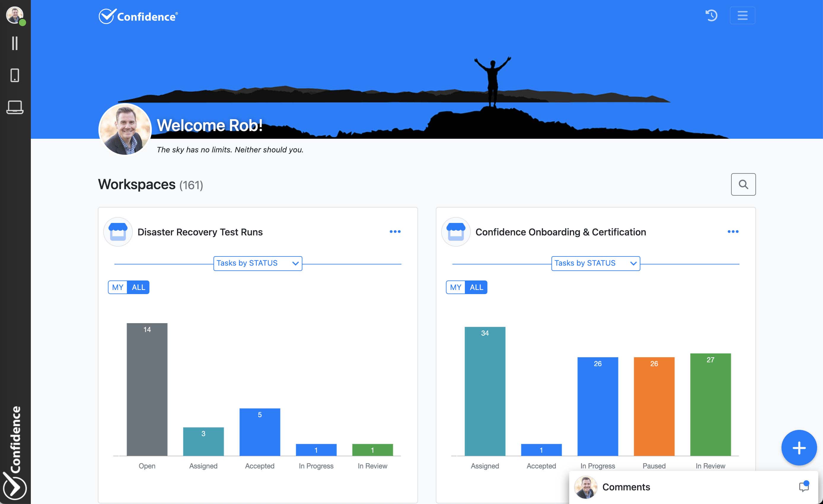Toggle to MY tasks in Disaster Recovery
This screenshot has width=823, height=504.
tap(117, 287)
